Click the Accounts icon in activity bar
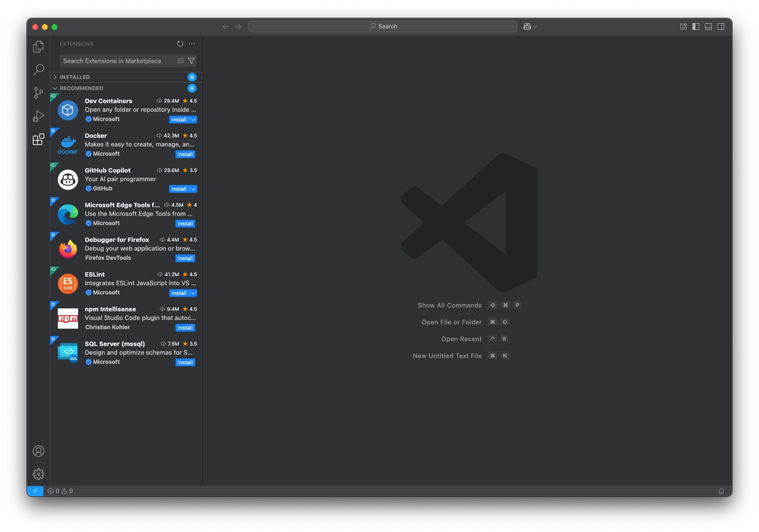 (39, 451)
